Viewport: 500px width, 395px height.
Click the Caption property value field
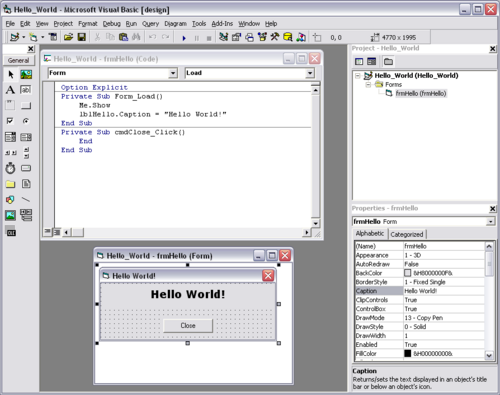[x=444, y=291]
